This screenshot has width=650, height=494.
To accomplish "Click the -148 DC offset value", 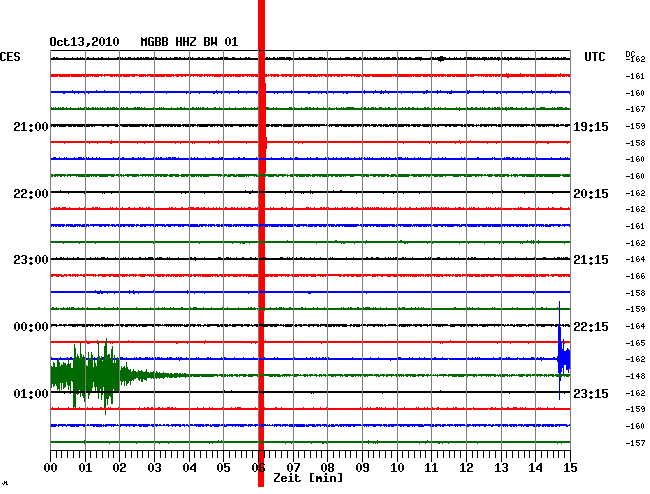I will [635, 376].
